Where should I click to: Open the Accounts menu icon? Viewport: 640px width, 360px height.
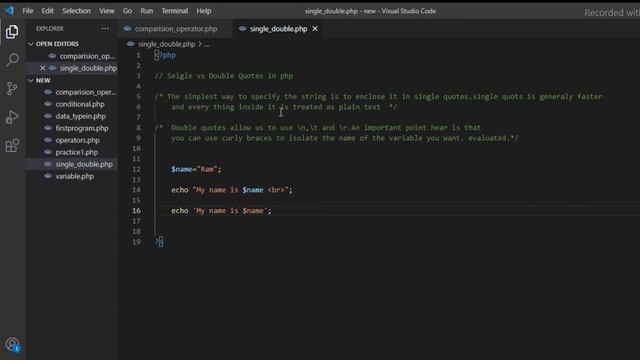coord(13,345)
